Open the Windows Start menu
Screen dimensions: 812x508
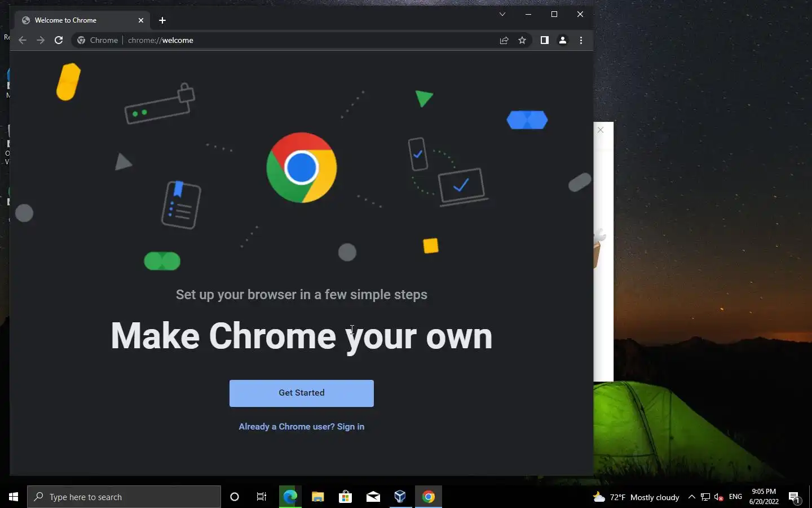(x=14, y=497)
